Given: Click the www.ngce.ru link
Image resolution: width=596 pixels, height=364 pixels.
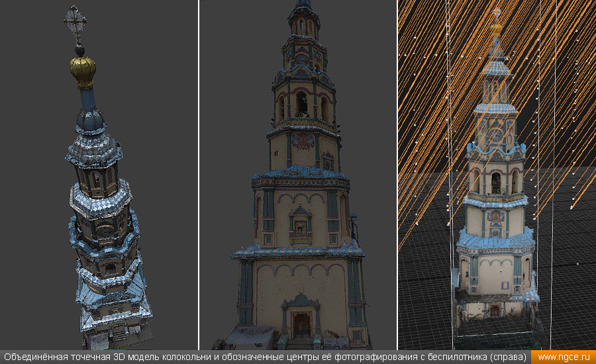Looking at the screenshot, I should click(x=564, y=357).
